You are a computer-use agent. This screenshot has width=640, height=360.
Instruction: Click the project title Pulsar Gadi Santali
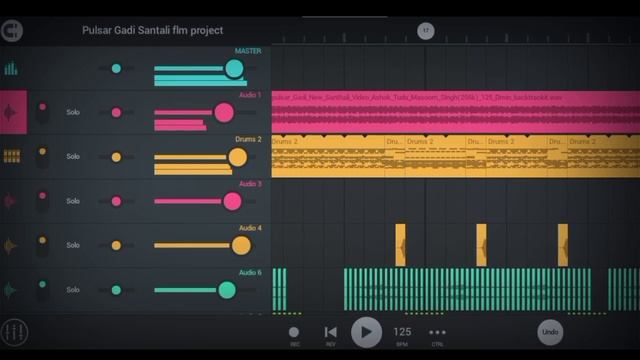pos(153,31)
